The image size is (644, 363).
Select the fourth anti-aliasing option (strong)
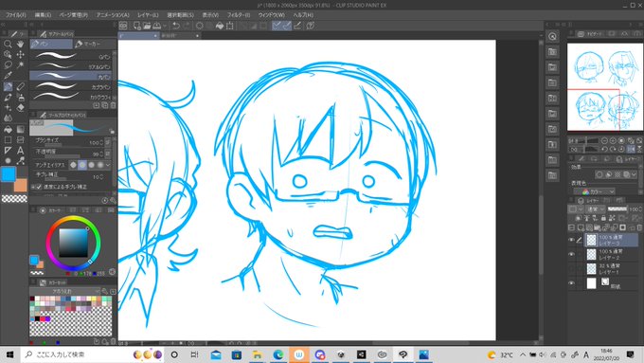pos(100,165)
